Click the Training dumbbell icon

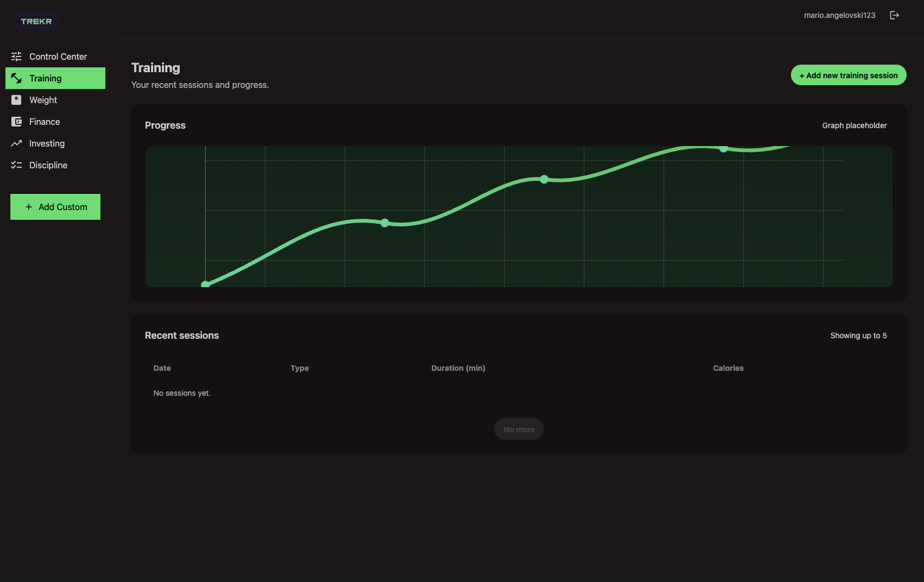point(16,78)
